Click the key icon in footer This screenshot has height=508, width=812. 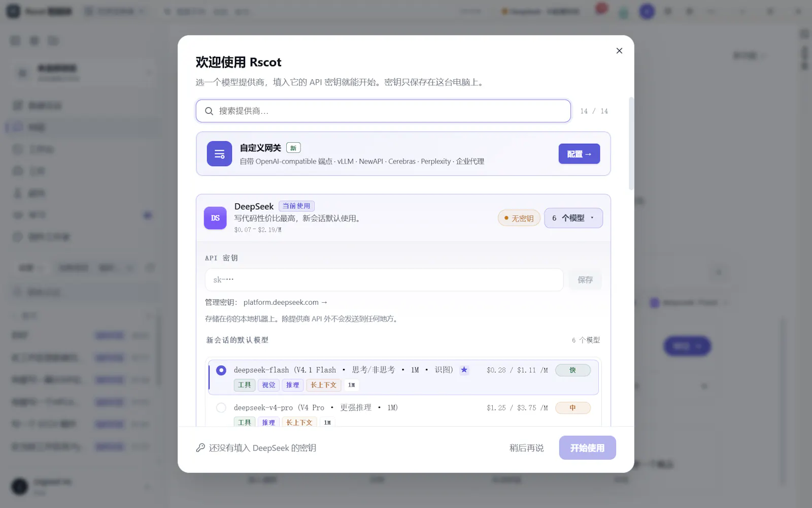click(x=200, y=448)
